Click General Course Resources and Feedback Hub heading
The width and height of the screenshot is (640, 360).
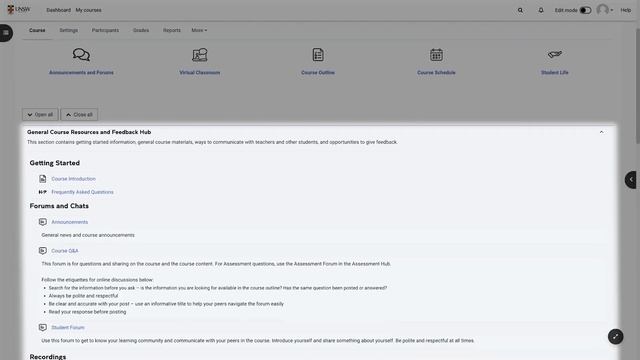89,132
